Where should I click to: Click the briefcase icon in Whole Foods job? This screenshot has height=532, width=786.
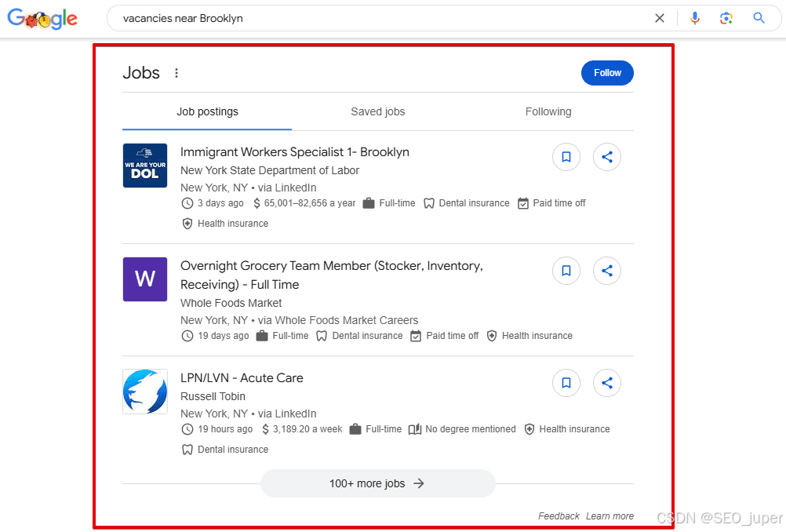click(x=262, y=336)
